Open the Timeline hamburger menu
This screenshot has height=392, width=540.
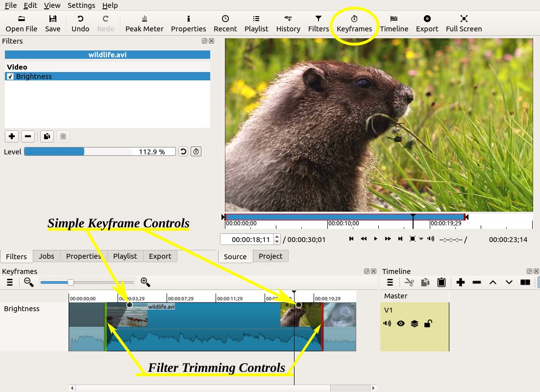(390, 282)
